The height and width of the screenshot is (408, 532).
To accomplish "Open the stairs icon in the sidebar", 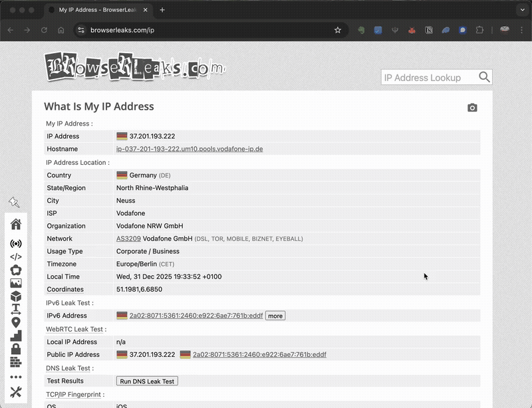I will coord(15,336).
